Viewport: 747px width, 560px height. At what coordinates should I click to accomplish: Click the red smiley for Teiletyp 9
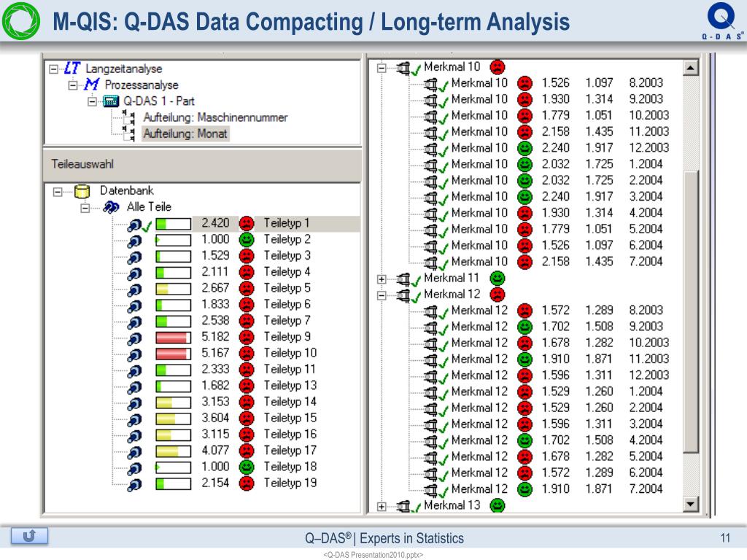(247, 337)
